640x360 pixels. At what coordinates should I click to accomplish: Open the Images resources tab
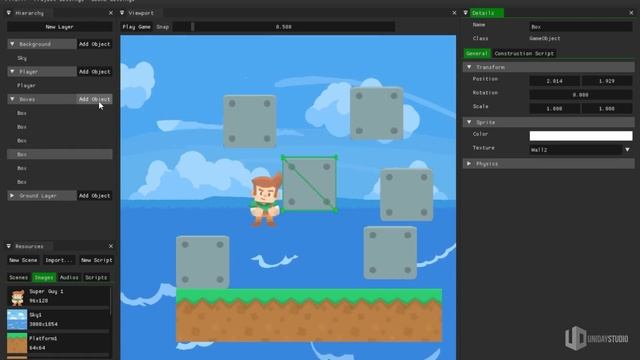44,278
